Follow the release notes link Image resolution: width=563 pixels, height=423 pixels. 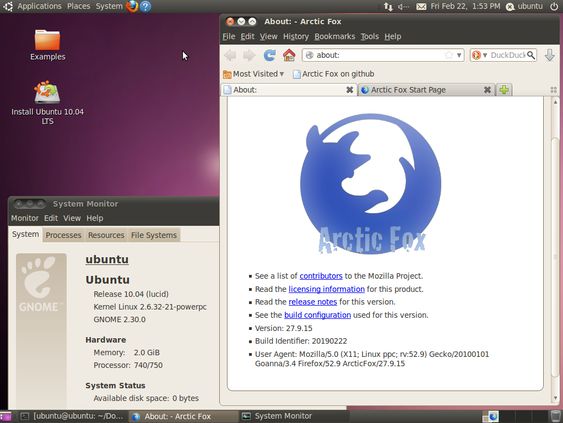tap(313, 302)
